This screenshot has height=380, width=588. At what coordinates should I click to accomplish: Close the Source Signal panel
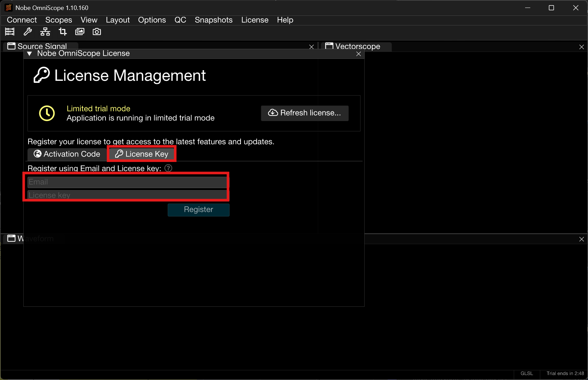point(311,47)
